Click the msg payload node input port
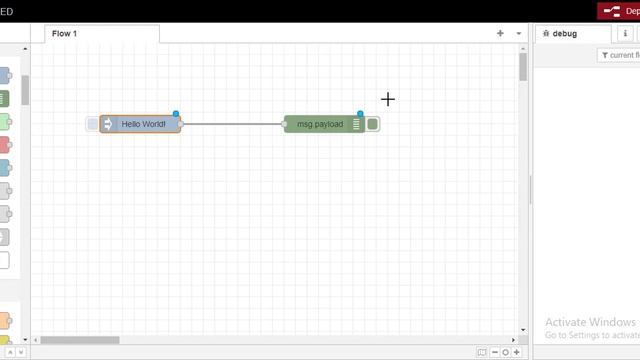This screenshot has height=360, width=640. coord(284,124)
